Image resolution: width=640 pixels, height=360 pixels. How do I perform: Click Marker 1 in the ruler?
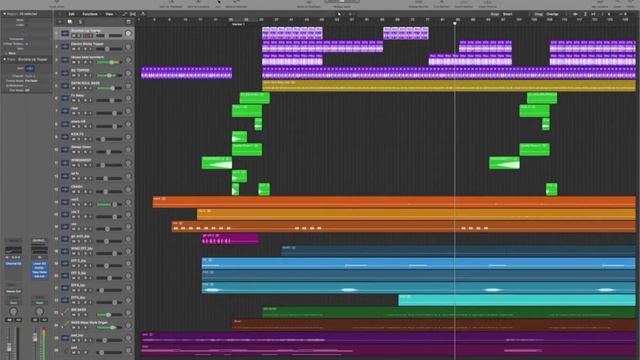coord(238,24)
